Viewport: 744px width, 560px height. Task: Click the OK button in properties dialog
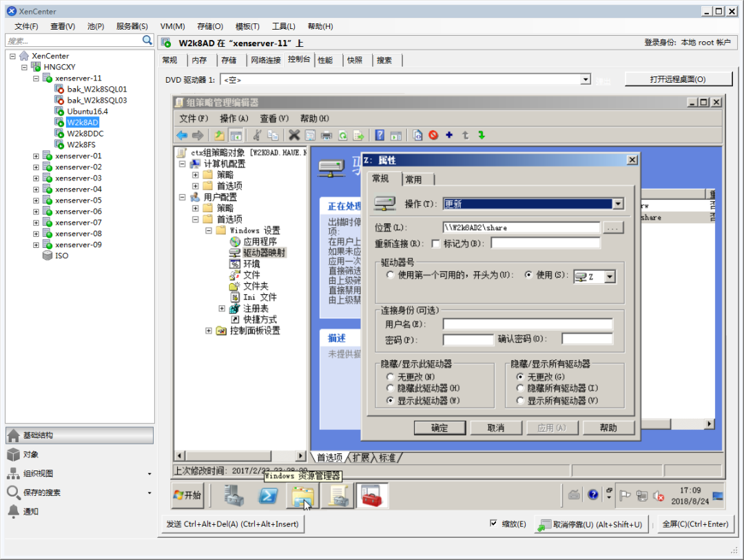[x=440, y=428]
